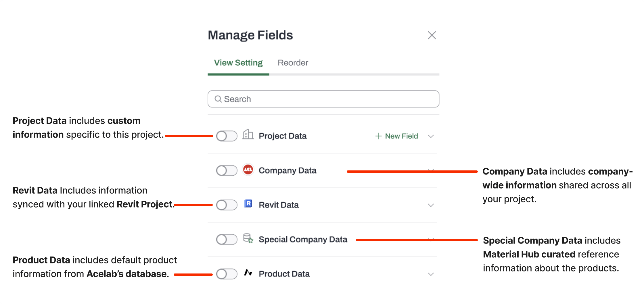Screen dimensions: 644x304
Task: Click the Acelab Product Data icon
Action: click(x=248, y=272)
